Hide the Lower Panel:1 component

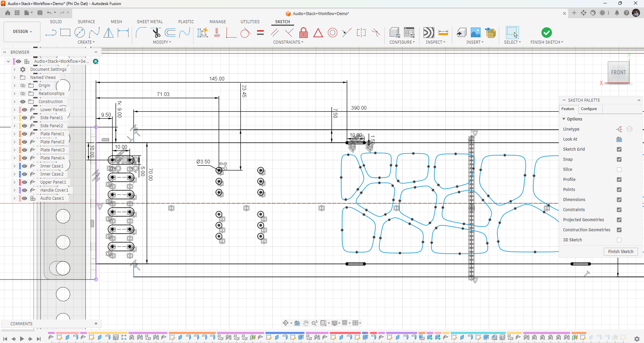pos(24,110)
